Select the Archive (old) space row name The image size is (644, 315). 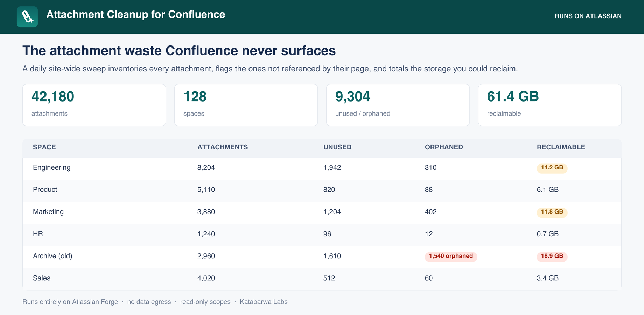pyautogui.click(x=52, y=256)
